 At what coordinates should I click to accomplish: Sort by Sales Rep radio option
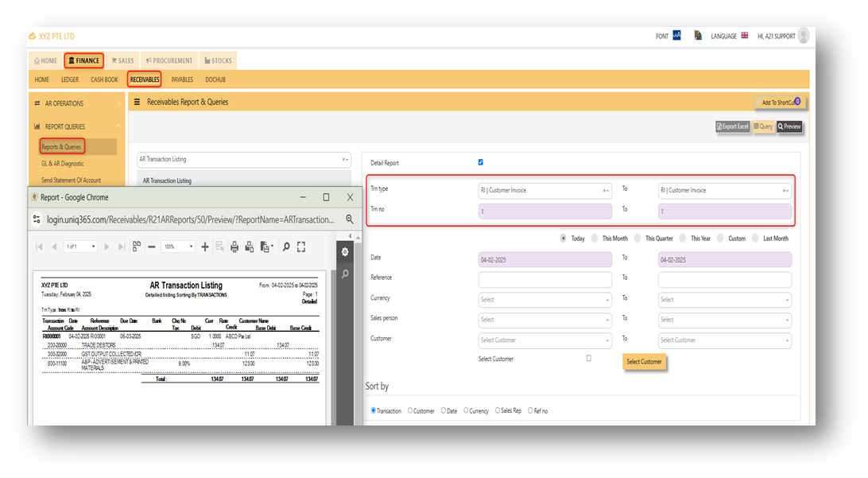point(497,410)
